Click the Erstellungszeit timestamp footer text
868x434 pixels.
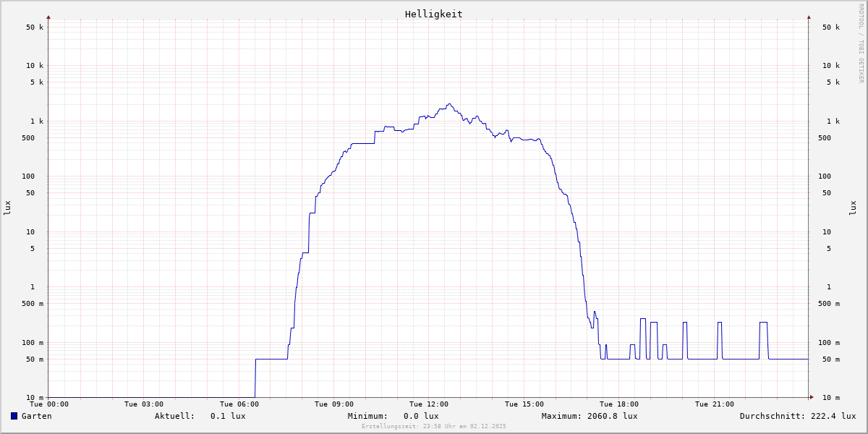point(434,426)
